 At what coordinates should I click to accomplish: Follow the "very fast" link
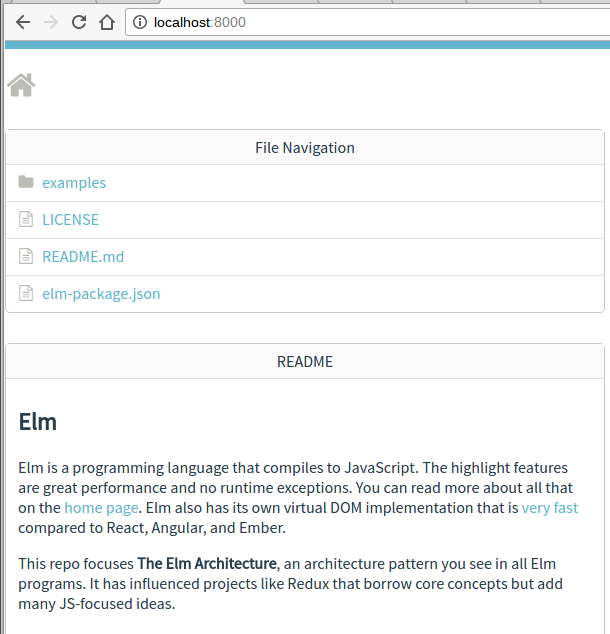[550, 508]
